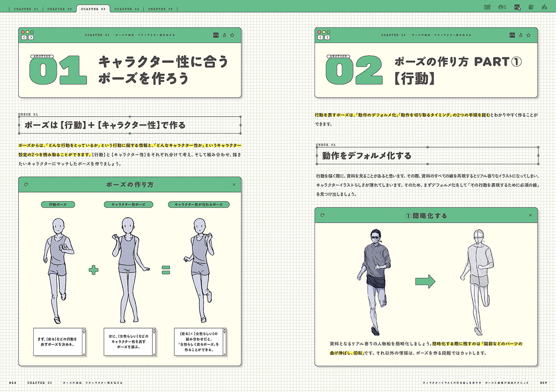Click share icon in Section 02 window header
This screenshot has height=392, width=556.
pos(521,35)
